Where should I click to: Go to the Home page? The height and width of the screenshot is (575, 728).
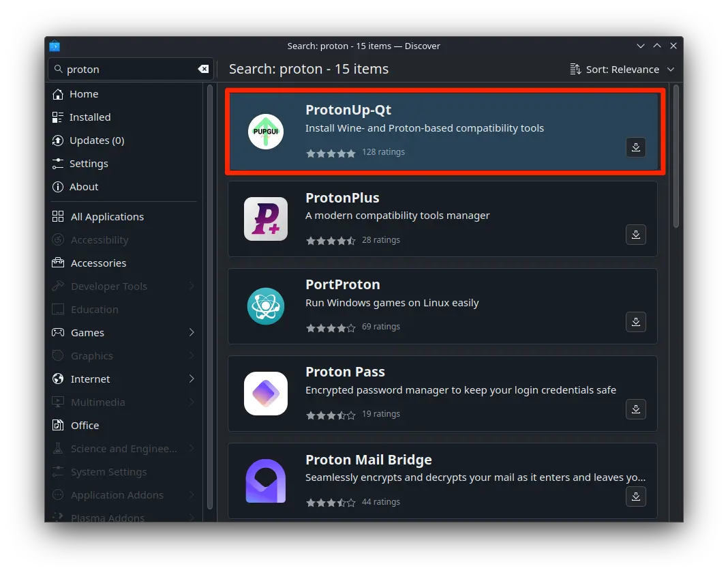(124, 94)
